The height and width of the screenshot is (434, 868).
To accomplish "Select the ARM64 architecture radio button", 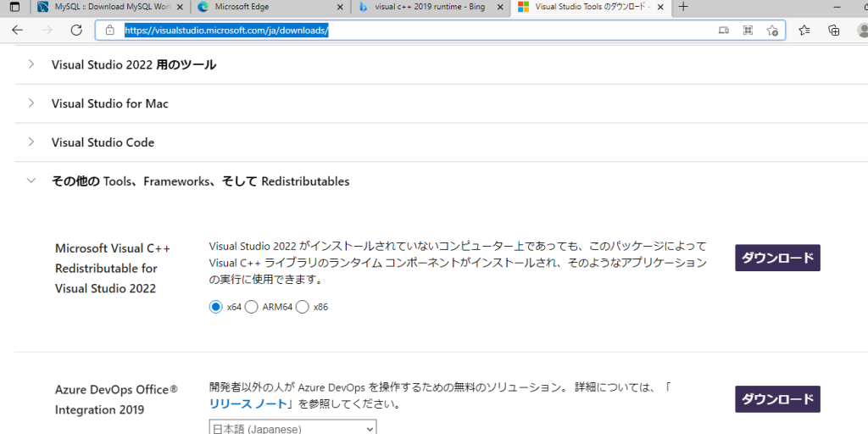I will [251, 307].
